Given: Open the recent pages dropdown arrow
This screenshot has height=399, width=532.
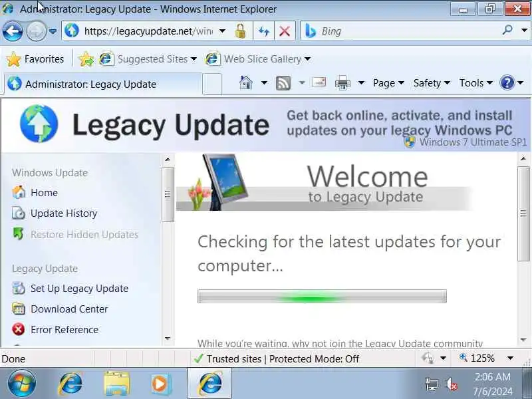Looking at the screenshot, I should coord(53,31).
